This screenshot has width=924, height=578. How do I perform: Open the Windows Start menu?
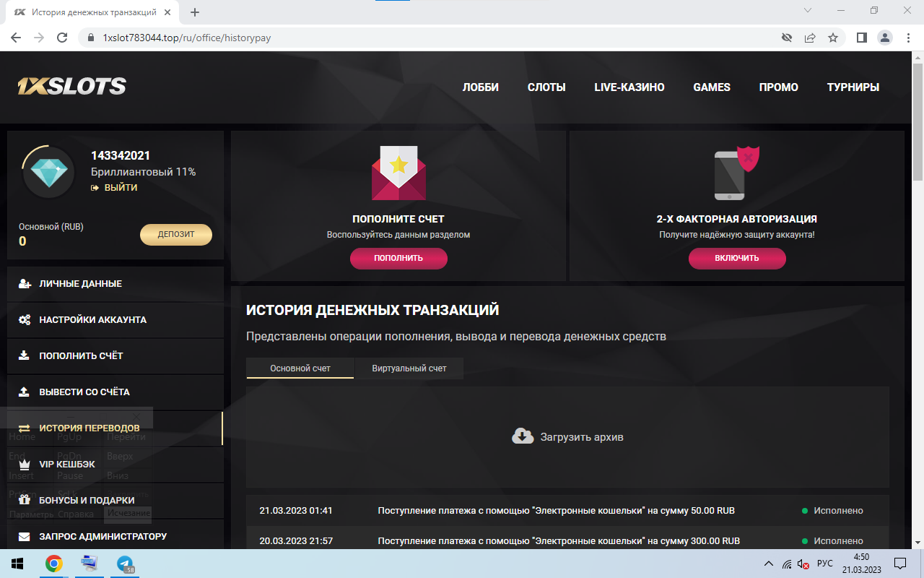click(x=17, y=564)
